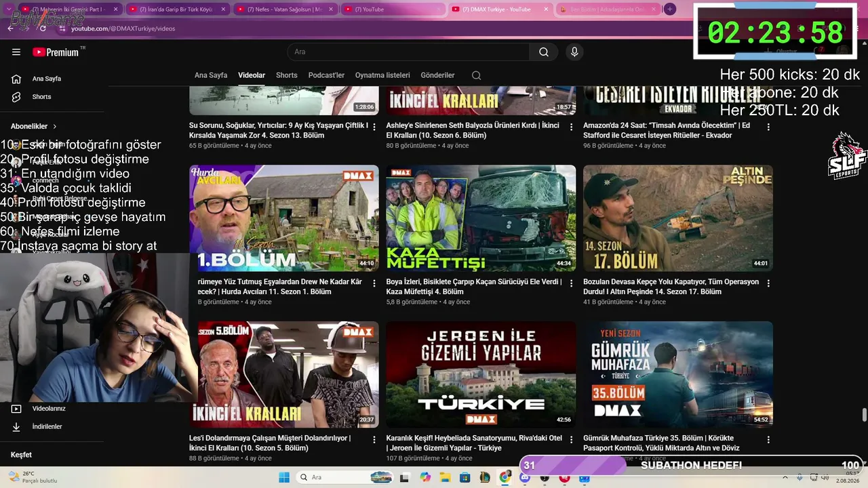Click the magnifier search button
This screenshot has width=868, height=488.
544,52
